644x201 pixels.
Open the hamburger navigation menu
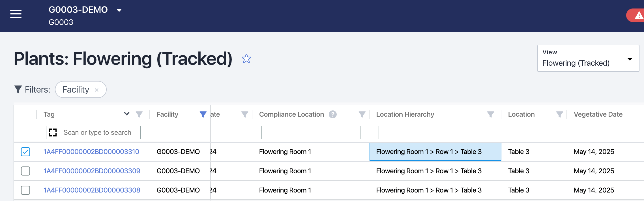16,14
